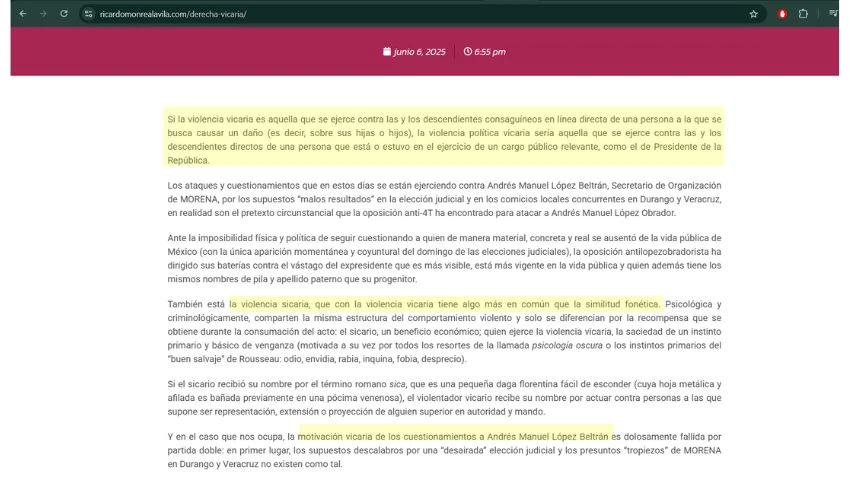The image size is (850, 480).
Task: Click the post time '6:55 pm'
Action: point(489,52)
